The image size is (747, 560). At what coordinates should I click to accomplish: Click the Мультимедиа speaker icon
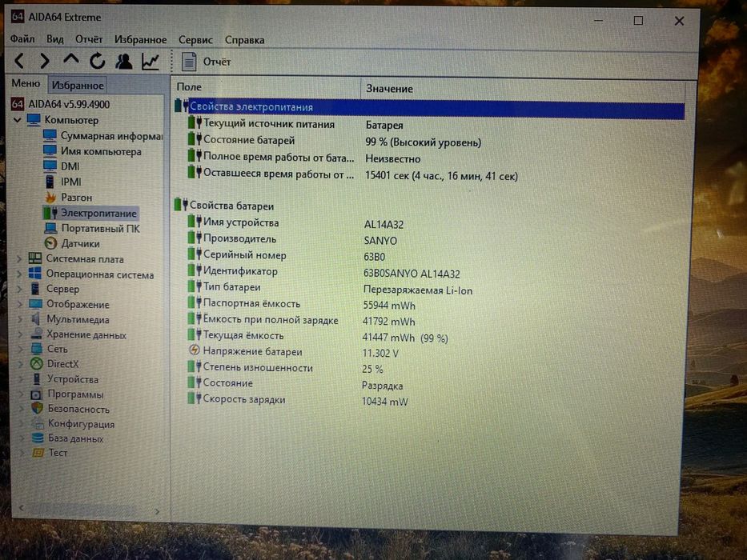(x=36, y=318)
